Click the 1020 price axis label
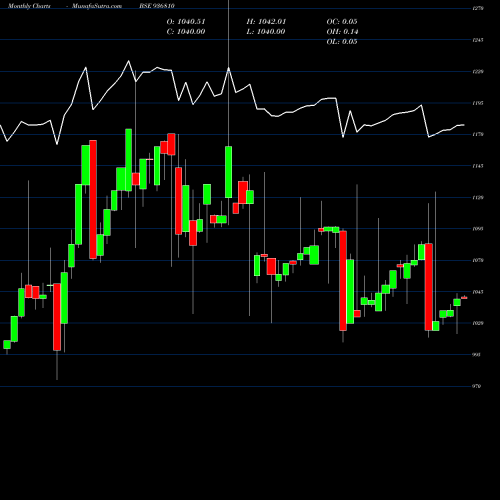The image size is (500, 500). [x=478, y=323]
